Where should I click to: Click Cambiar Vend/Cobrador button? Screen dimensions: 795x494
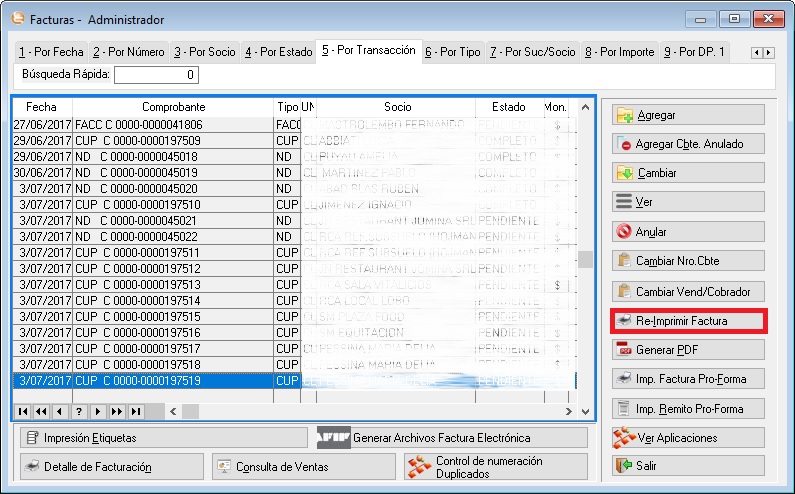click(688, 291)
